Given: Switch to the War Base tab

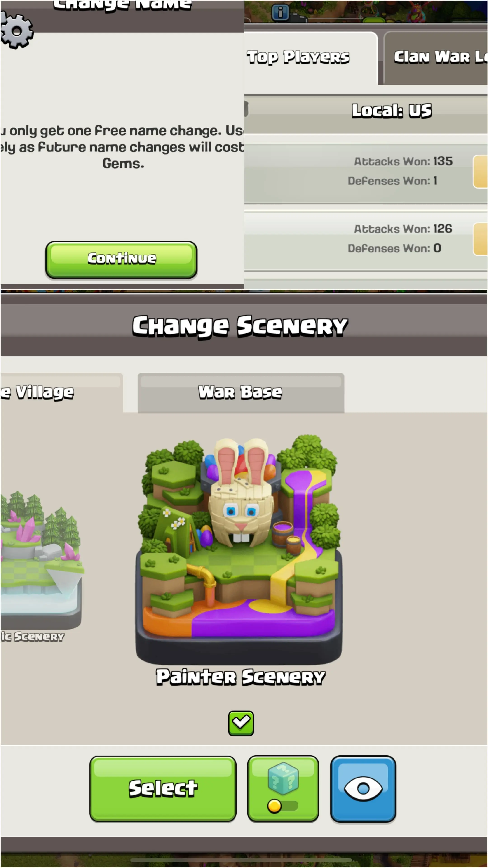Looking at the screenshot, I should 241,393.
